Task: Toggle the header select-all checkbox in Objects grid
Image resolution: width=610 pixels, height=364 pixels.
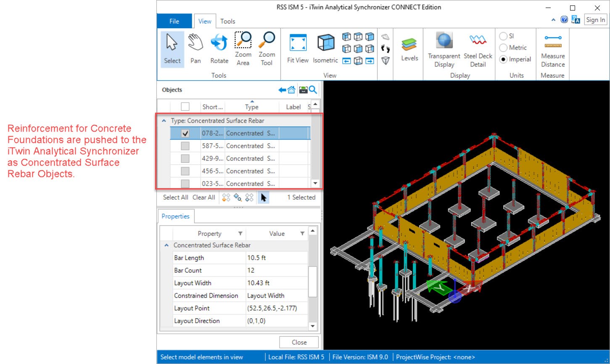Action: pos(185,107)
